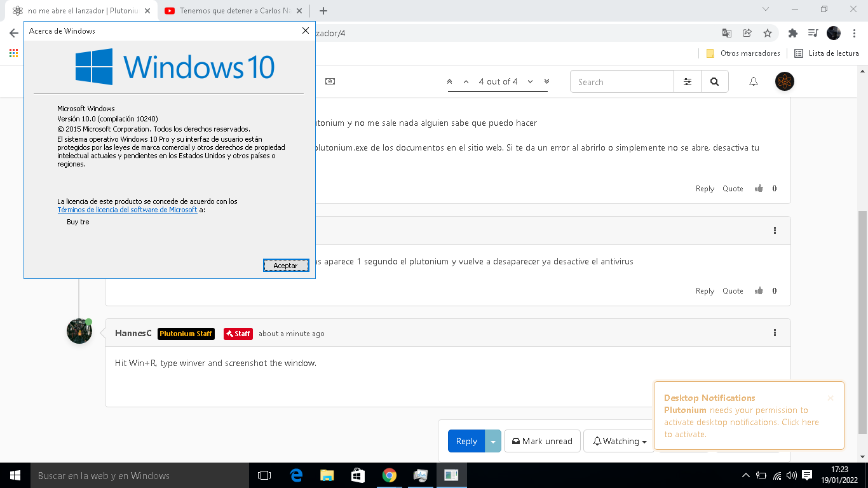Go back with the browser back arrow

13,33
